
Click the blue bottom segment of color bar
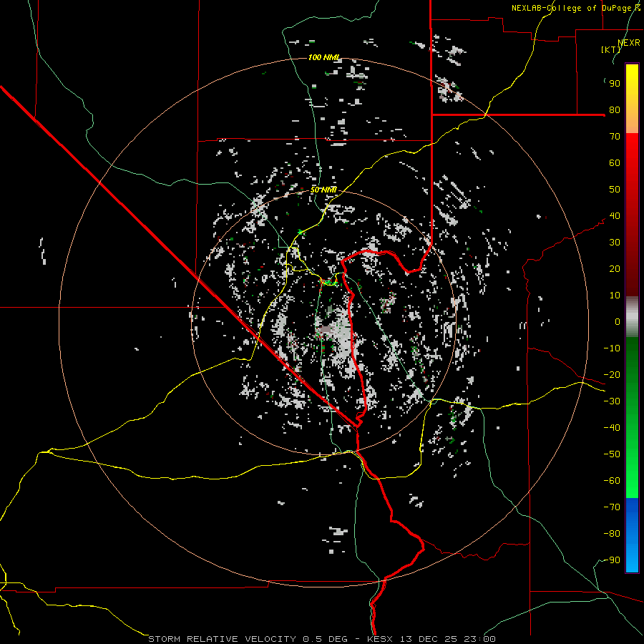(x=632, y=535)
